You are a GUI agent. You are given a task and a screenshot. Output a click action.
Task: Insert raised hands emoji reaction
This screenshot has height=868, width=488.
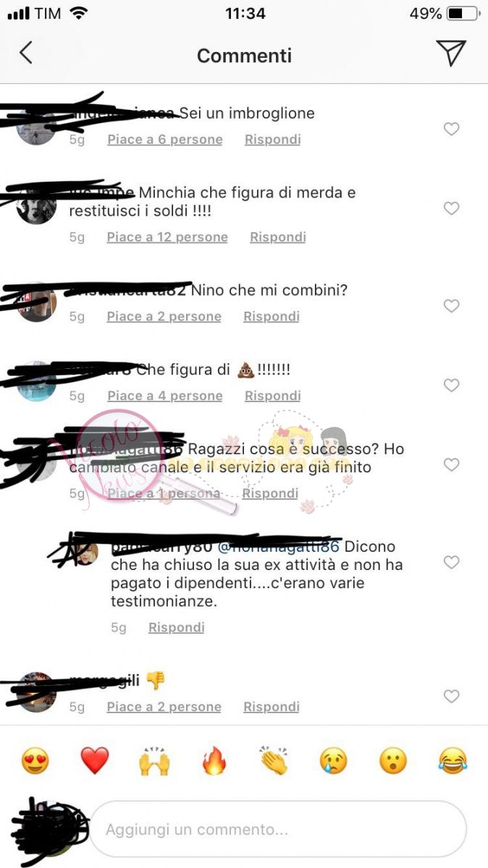pyautogui.click(x=154, y=762)
